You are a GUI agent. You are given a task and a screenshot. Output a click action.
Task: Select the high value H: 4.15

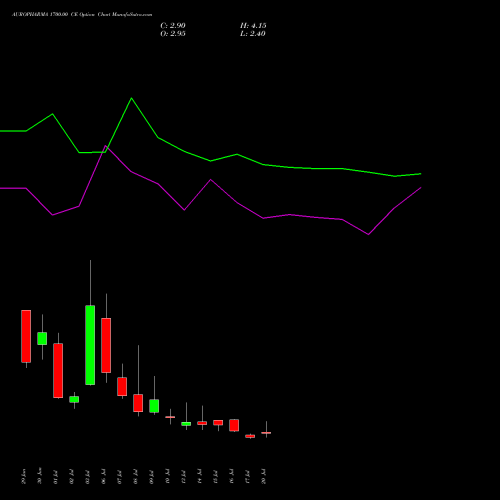(253, 26)
